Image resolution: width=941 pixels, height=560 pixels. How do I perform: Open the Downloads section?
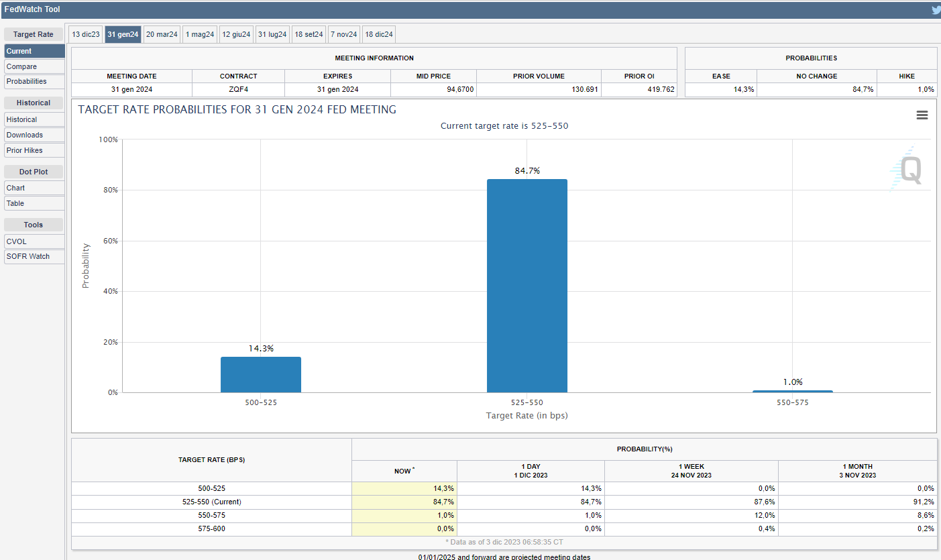(34, 135)
